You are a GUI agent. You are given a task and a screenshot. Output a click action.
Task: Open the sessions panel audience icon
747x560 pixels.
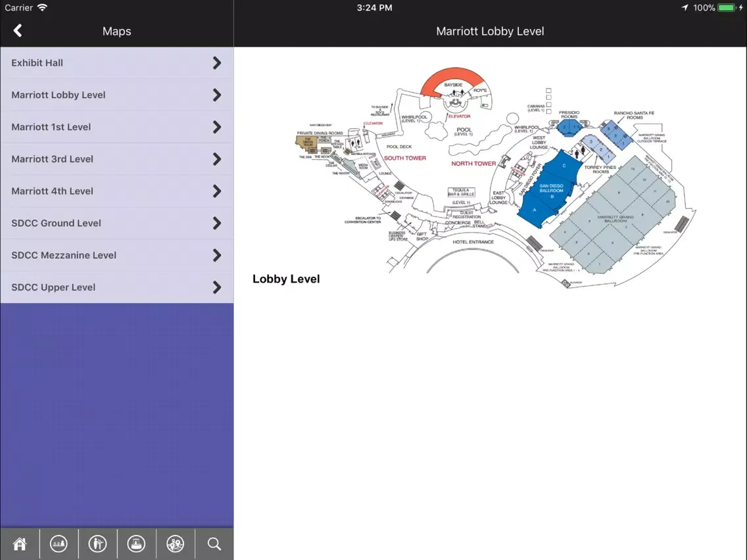59,544
